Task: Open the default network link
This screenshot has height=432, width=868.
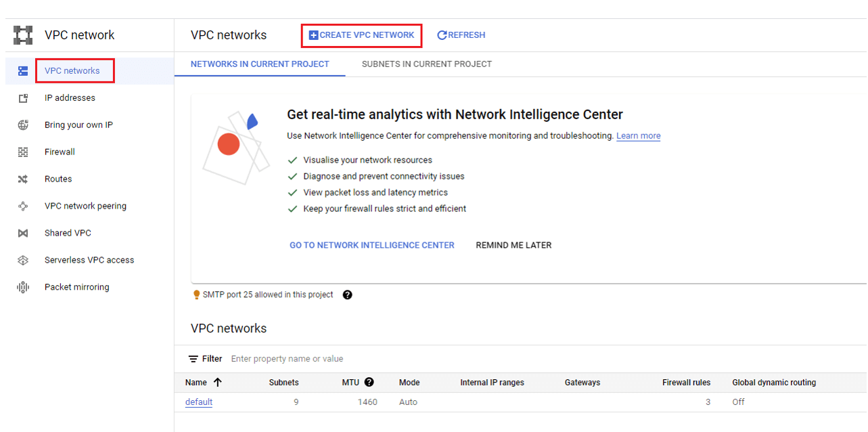Action: [199, 402]
